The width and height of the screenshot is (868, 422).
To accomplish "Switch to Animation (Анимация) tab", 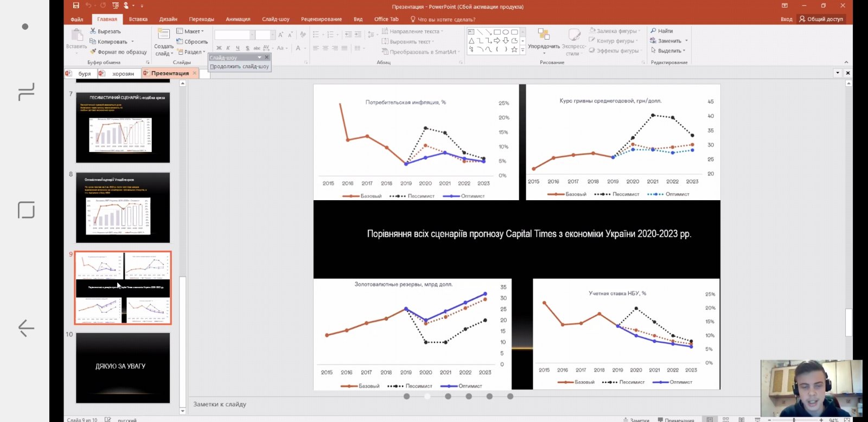I will (x=238, y=19).
